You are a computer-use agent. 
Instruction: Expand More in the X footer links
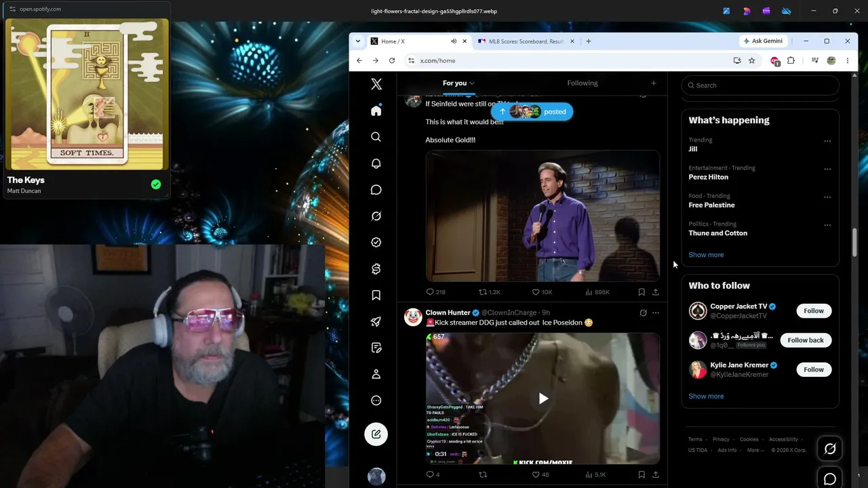(755, 450)
